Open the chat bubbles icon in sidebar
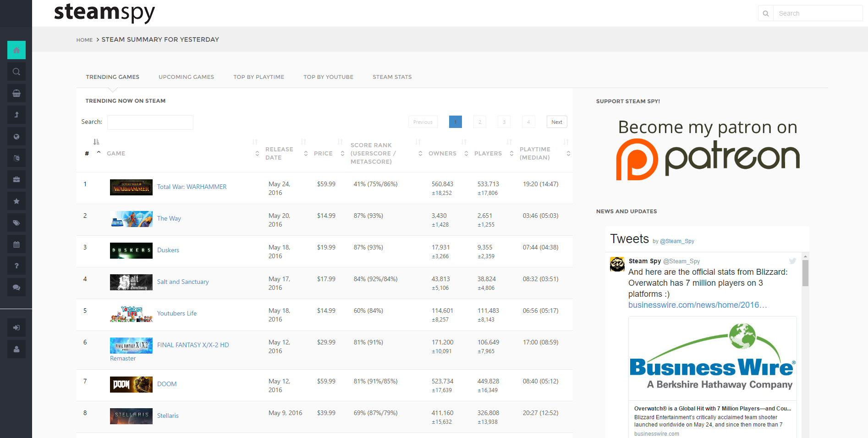Image resolution: width=868 pixels, height=438 pixels. 16,287
